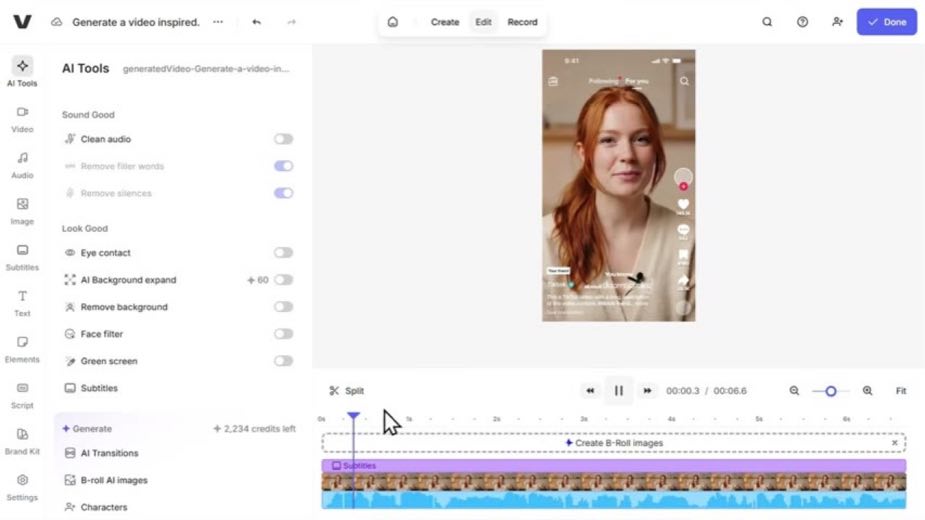This screenshot has width=925, height=520.
Task: Click the 60 credits cost label
Action: [x=258, y=280]
